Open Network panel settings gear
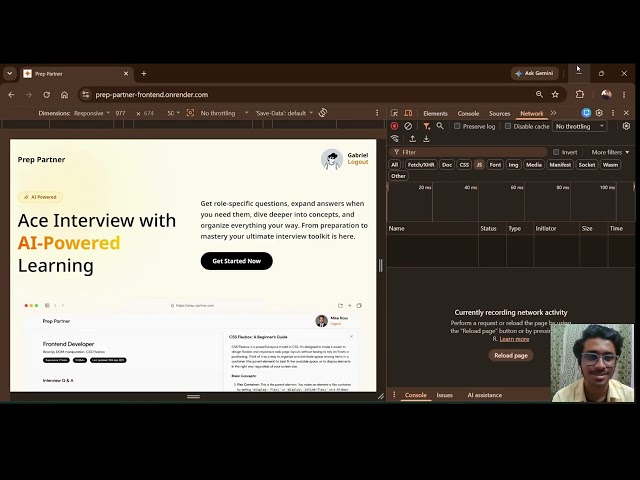 627,126
